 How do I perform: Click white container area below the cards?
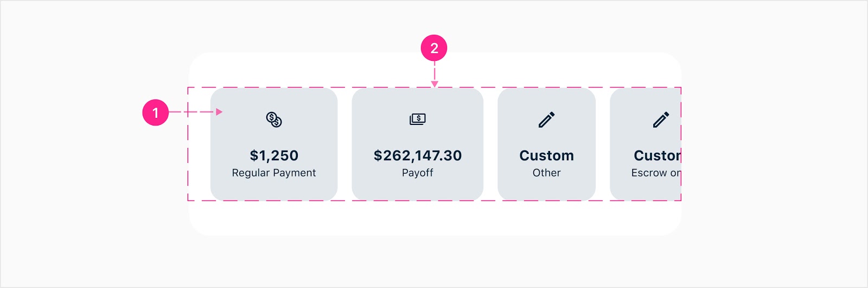click(x=434, y=218)
